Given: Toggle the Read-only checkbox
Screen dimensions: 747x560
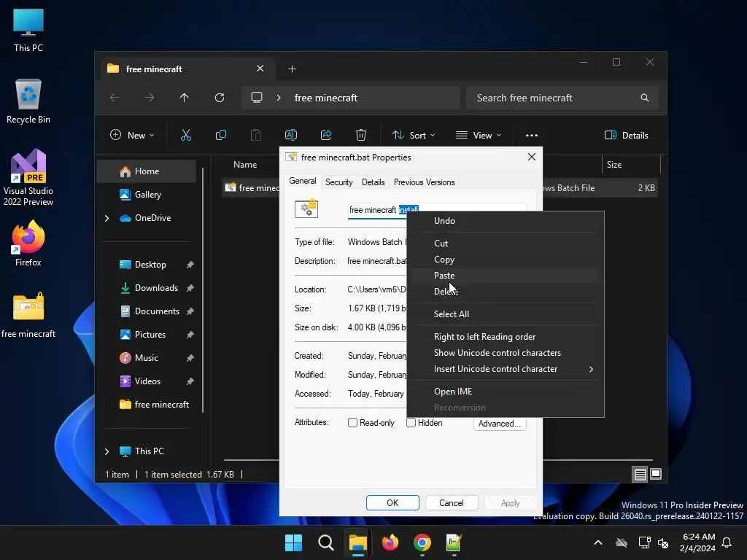Looking at the screenshot, I should point(352,423).
